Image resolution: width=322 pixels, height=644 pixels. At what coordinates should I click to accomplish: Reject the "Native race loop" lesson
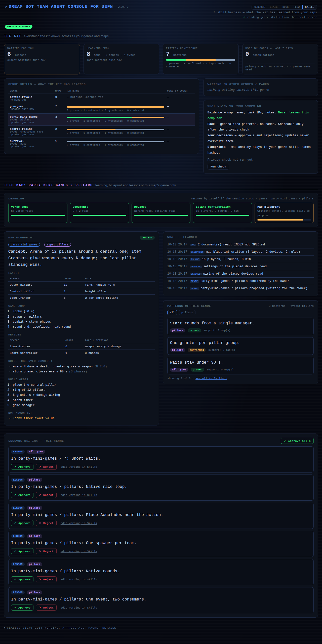(x=46, y=495)
